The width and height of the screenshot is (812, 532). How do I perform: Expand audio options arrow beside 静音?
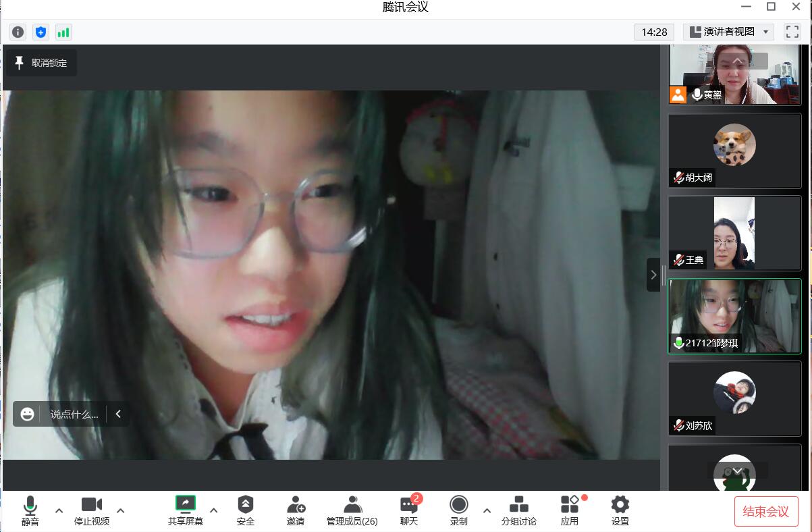pos(59,510)
